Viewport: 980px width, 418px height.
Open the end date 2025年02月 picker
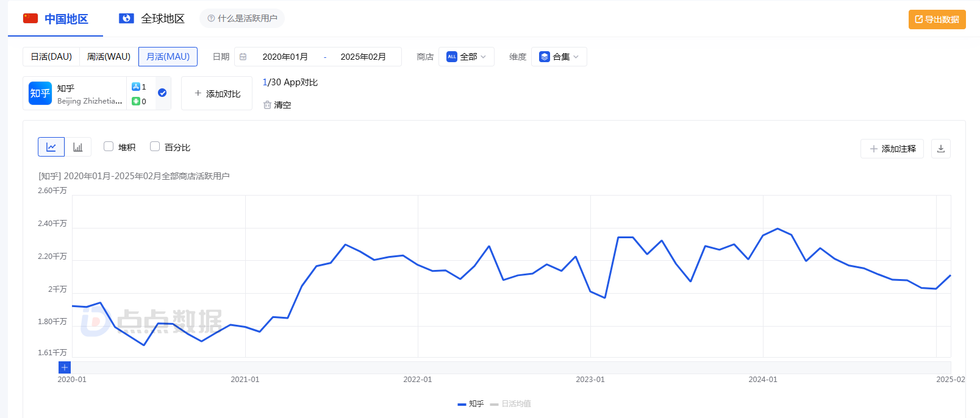[x=363, y=57]
